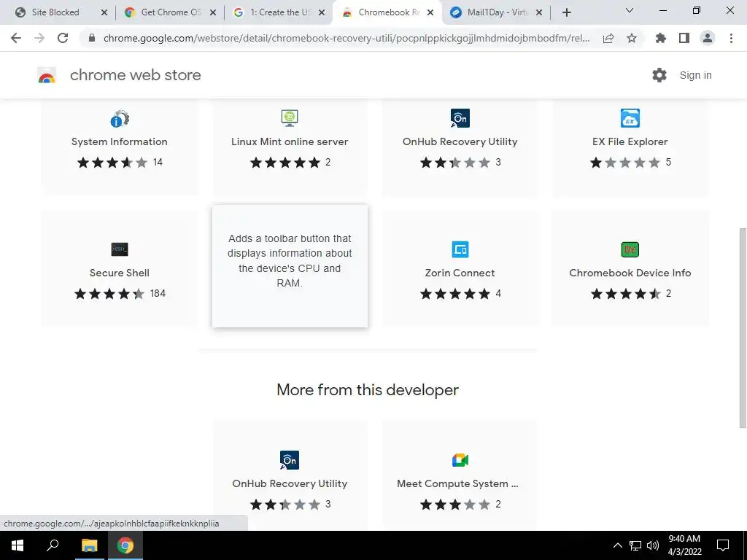The height and width of the screenshot is (560, 747).
Task: Open Chrome's three-dot menu
Action: [731, 38]
